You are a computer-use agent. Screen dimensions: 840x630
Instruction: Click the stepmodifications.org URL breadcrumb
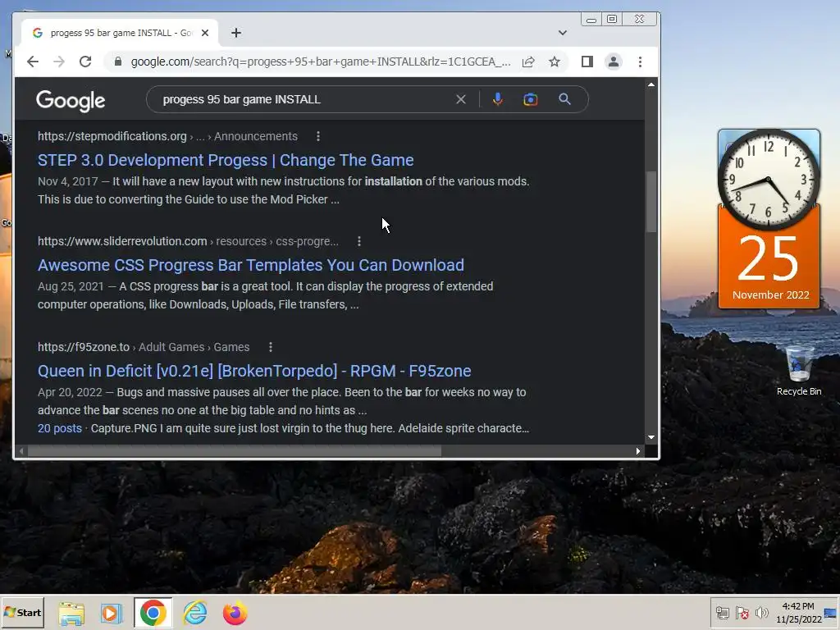tap(167, 136)
